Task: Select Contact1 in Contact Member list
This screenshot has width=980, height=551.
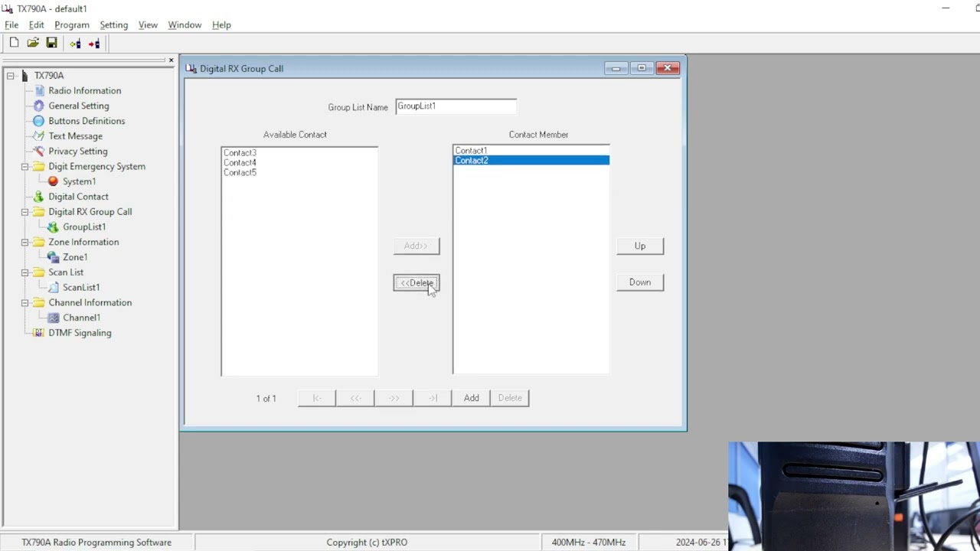Action: click(x=531, y=151)
